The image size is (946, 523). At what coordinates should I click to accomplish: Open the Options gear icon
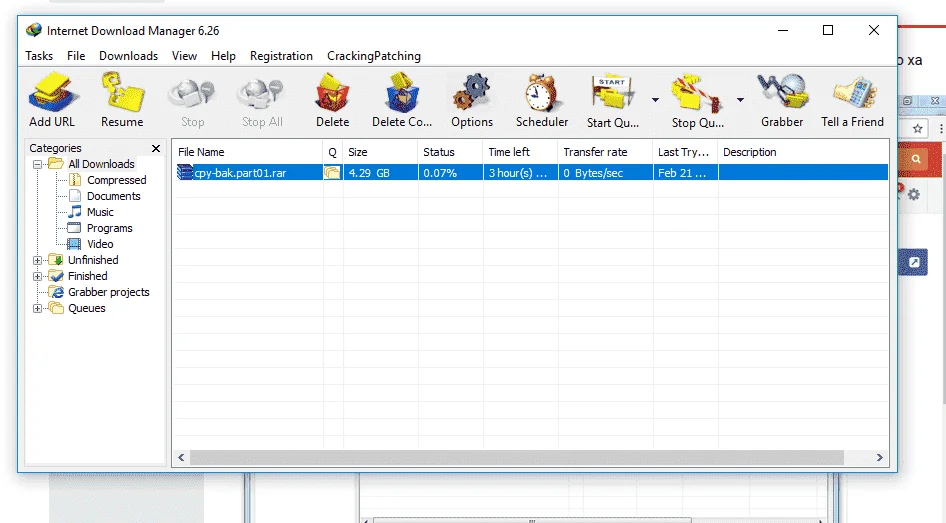pyautogui.click(x=472, y=100)
